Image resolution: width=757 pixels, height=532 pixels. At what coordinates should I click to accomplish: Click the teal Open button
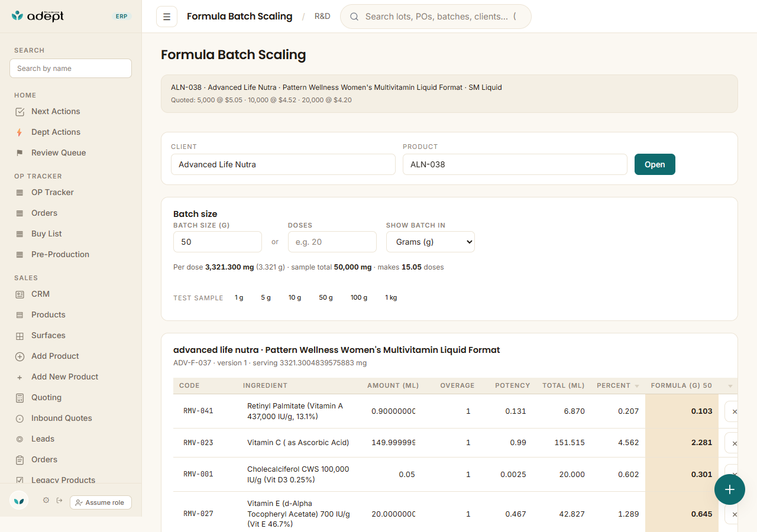click(655, 164)
